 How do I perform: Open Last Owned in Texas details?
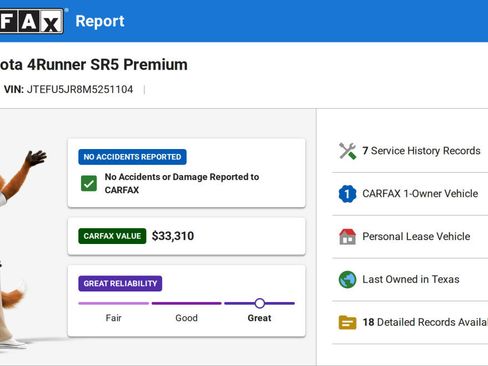[x=410, y=279]
